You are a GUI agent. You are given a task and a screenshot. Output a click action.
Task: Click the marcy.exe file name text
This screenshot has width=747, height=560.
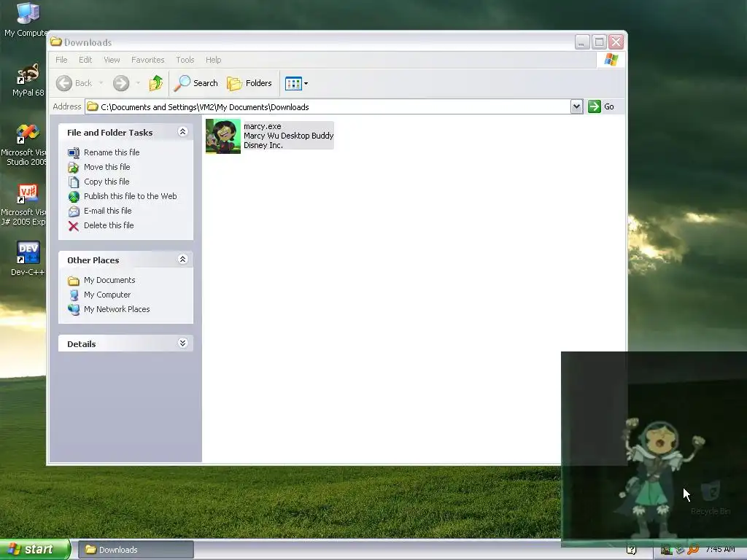pos(262,127)
